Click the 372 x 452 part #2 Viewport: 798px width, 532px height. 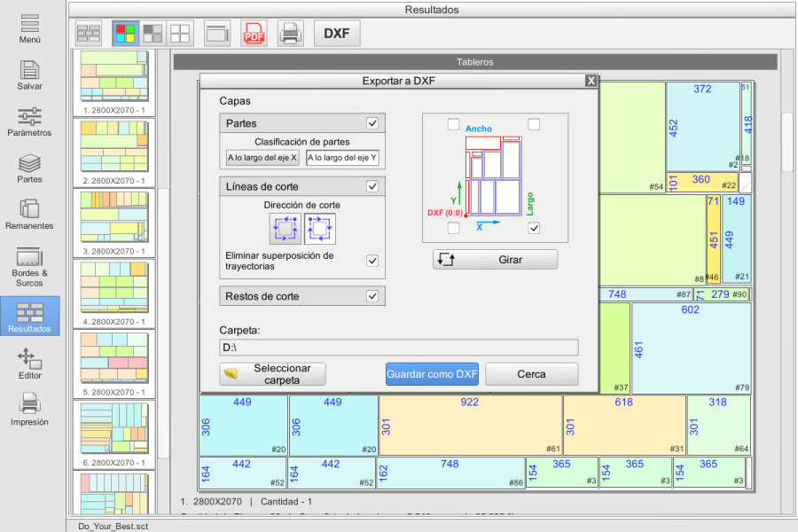pos(703,126)
